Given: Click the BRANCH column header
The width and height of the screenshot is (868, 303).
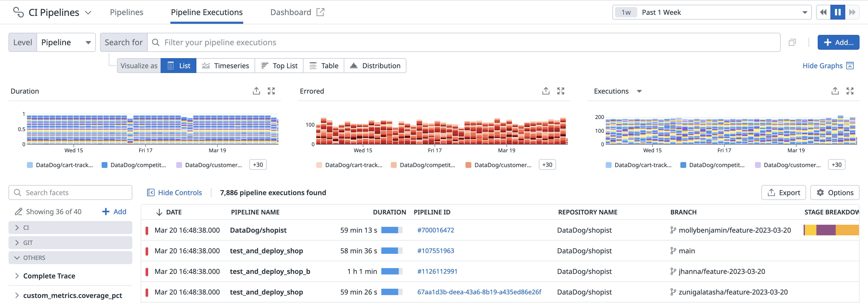Looking at the screenshot, I should 683,212.
